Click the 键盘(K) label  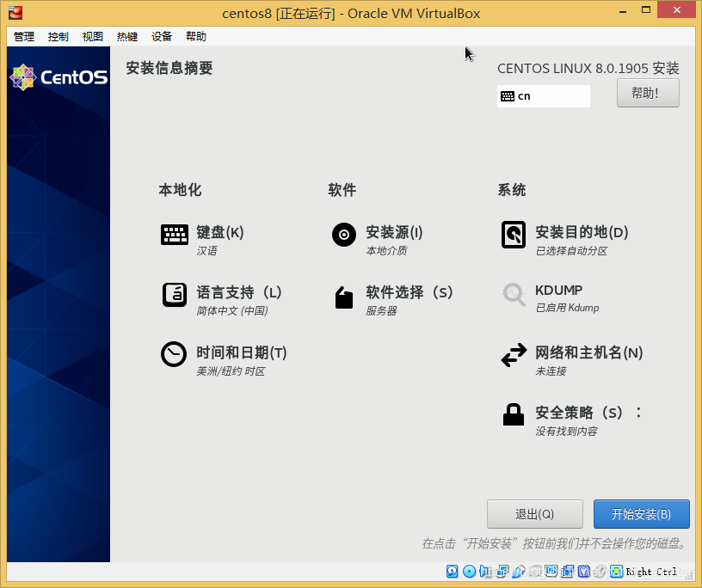[x=220, y=232]
